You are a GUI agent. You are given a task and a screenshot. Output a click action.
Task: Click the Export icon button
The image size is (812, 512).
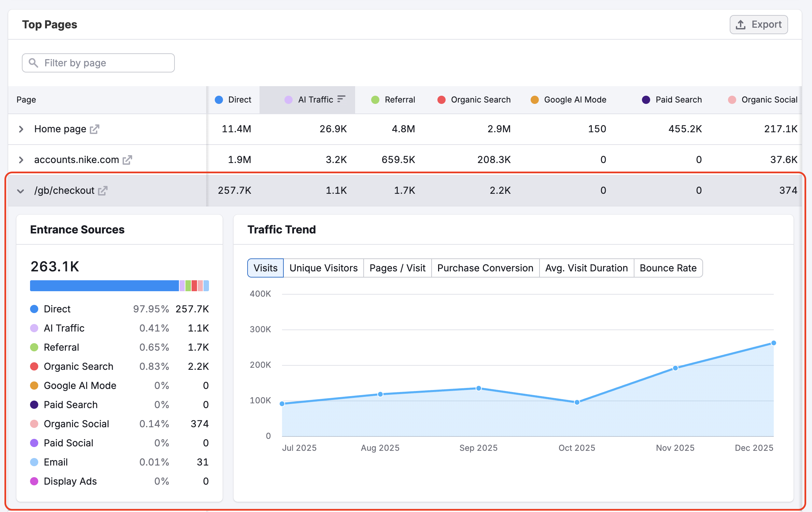(x=740, y=24)
